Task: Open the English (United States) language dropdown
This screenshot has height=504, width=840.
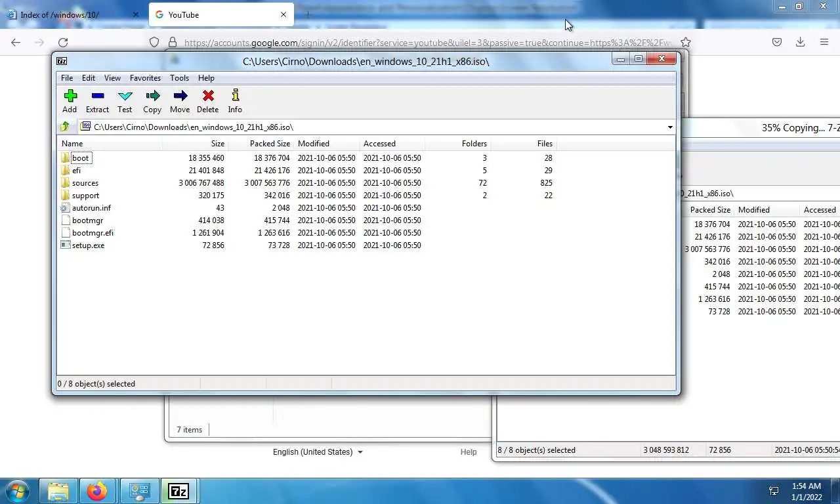Action: [318, 451]
